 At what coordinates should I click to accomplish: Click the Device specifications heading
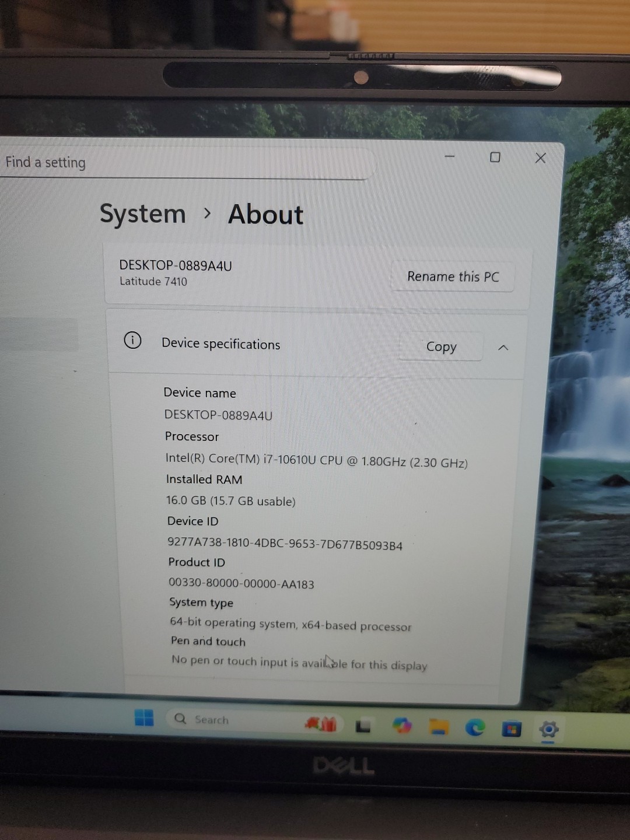(x=220, y=344)
